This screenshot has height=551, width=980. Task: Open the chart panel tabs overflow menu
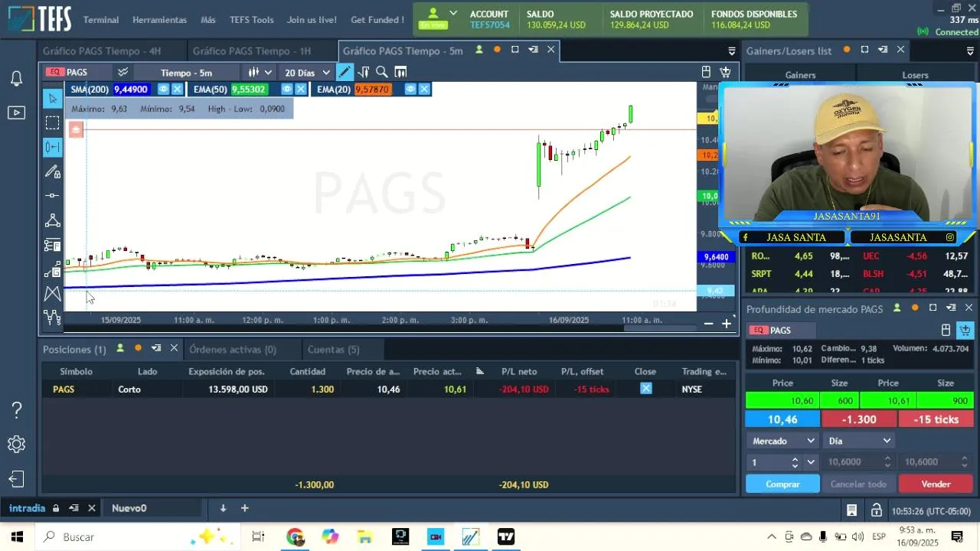(x=732, y=51)
